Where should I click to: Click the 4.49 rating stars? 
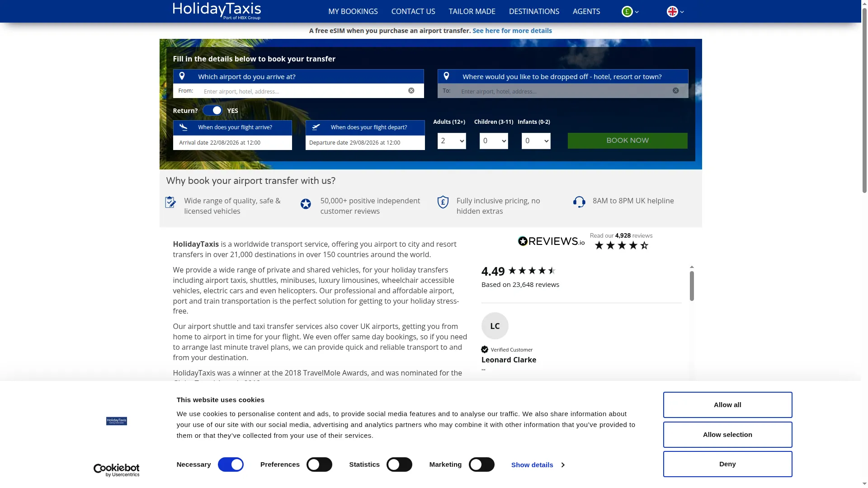(532, 271)
